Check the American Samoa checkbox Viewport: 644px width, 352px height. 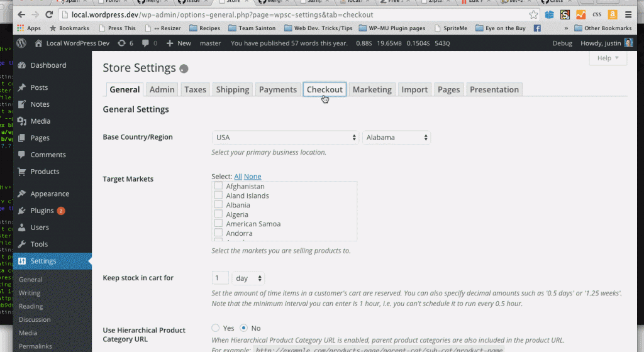point(218,224)
